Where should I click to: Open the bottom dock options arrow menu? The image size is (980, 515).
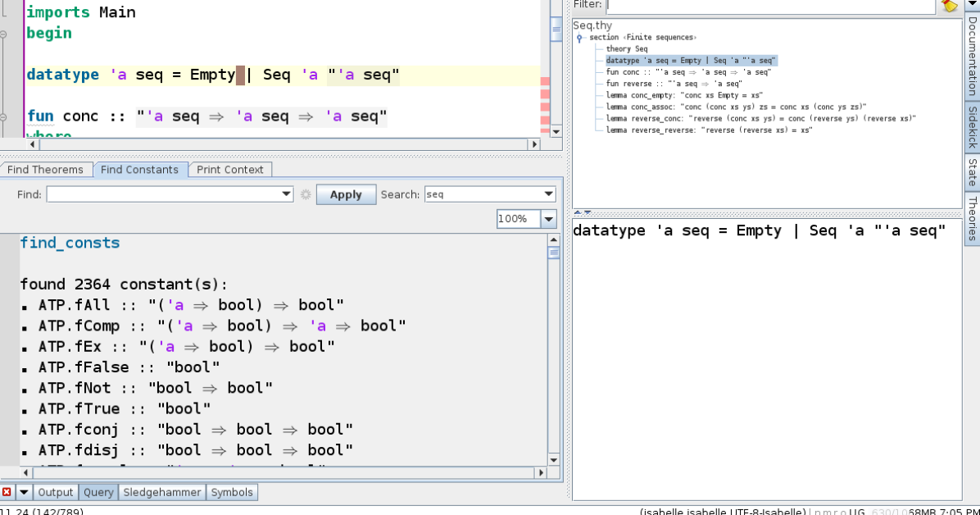pos(24,492)
